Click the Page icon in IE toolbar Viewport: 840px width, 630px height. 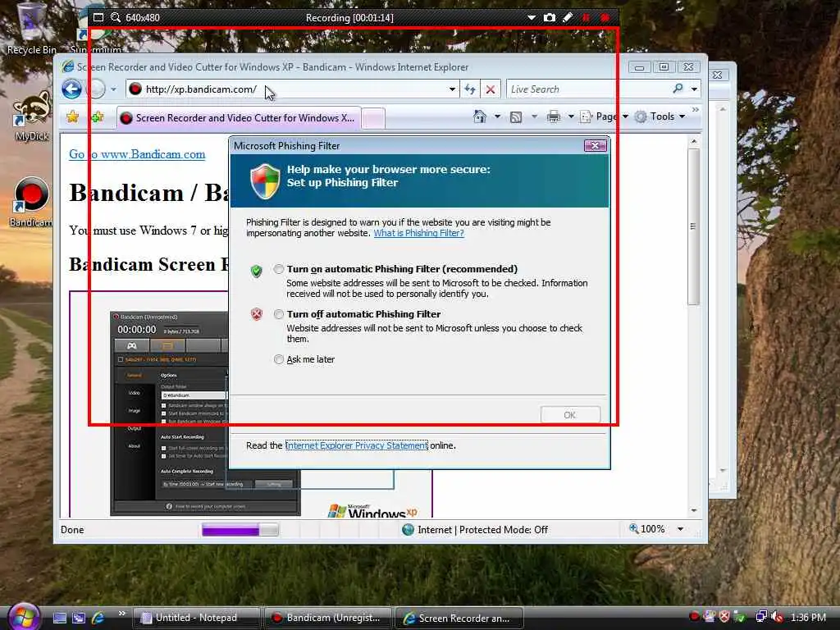click(586, 116)
